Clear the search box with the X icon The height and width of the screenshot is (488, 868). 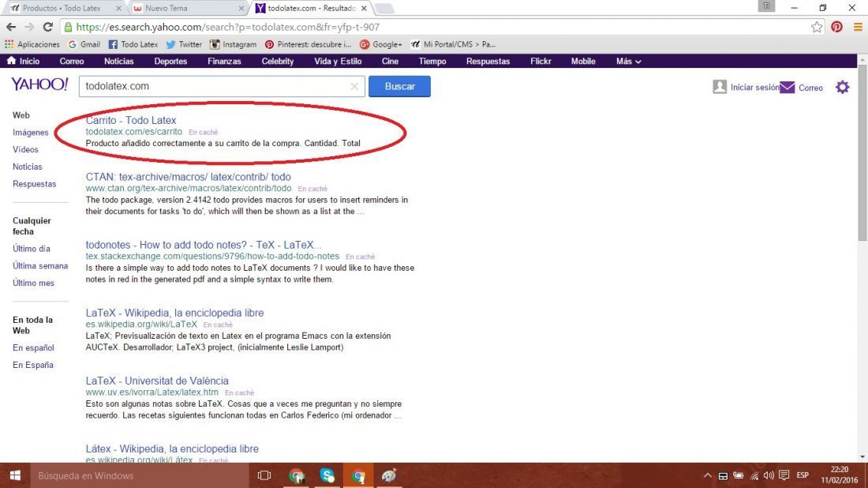click(354, 86)
